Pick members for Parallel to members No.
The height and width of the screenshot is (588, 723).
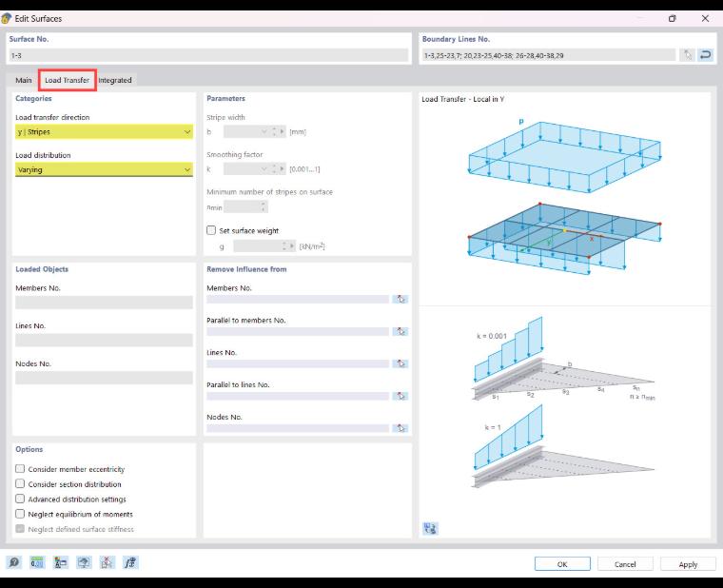[401, 332]
